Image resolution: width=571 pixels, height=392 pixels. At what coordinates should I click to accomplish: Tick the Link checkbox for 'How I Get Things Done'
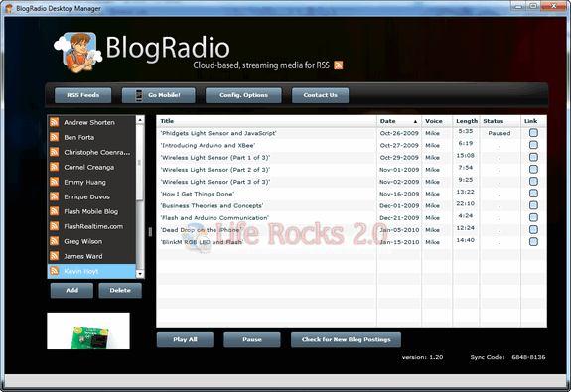[x=533, y=194]
